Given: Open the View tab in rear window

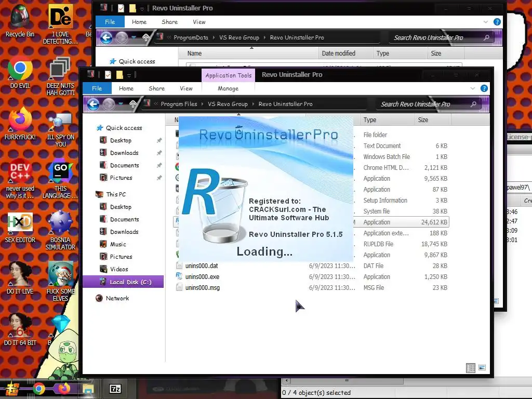Looking at the screenshot, I should pos(199,22).
